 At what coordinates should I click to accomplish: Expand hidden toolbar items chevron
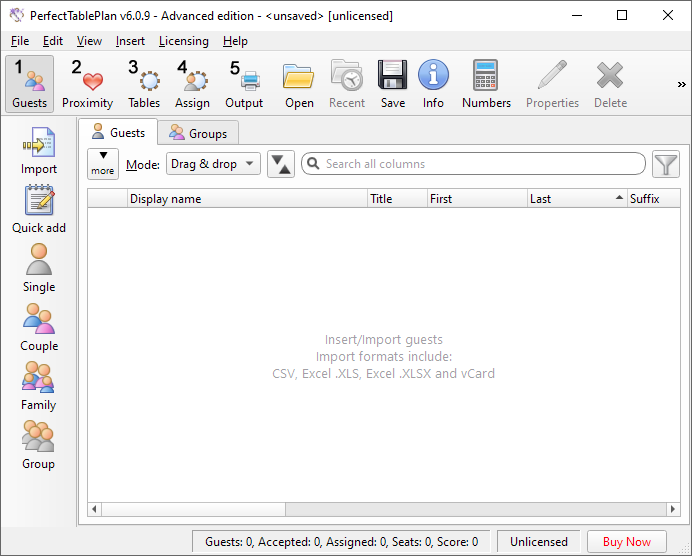pyautogui.click(x=681, y=84)
